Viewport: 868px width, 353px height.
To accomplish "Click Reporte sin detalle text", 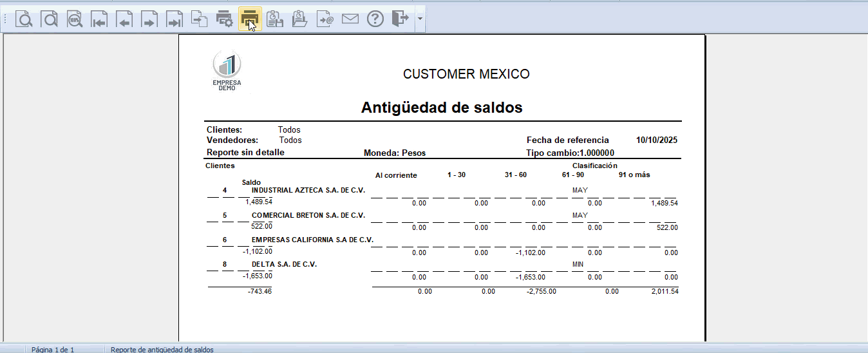I will pyautogui.click(x=245, y=153).
